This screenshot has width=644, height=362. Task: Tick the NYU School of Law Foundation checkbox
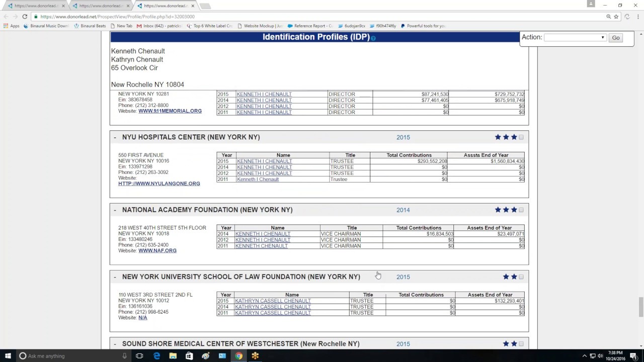click(x=521, y=277)
